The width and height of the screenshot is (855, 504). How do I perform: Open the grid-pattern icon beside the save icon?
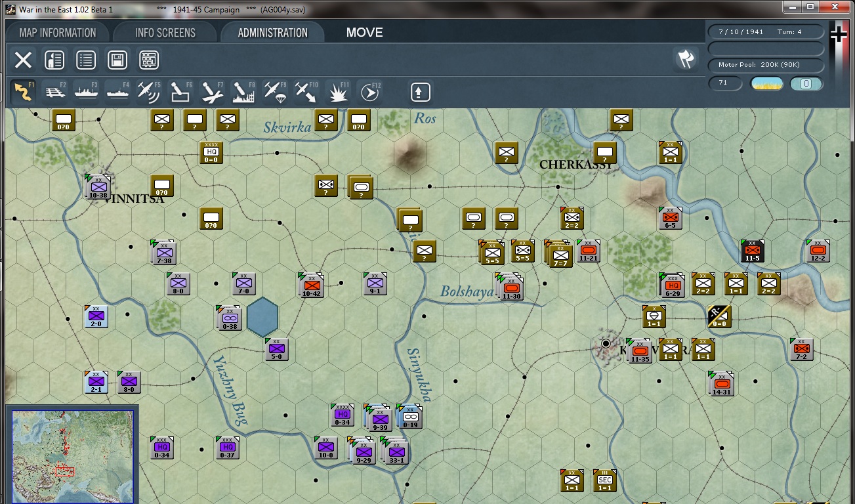(x=149, y=60)
